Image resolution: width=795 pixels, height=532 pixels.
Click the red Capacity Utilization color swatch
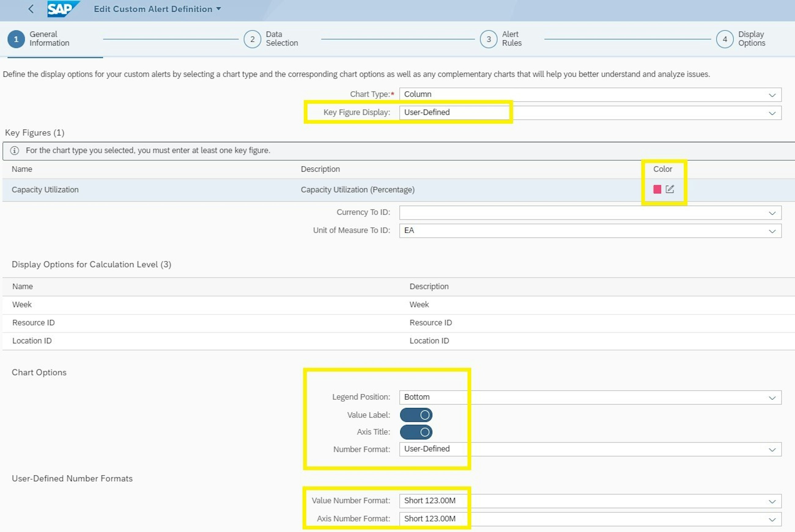coord(657,189)
